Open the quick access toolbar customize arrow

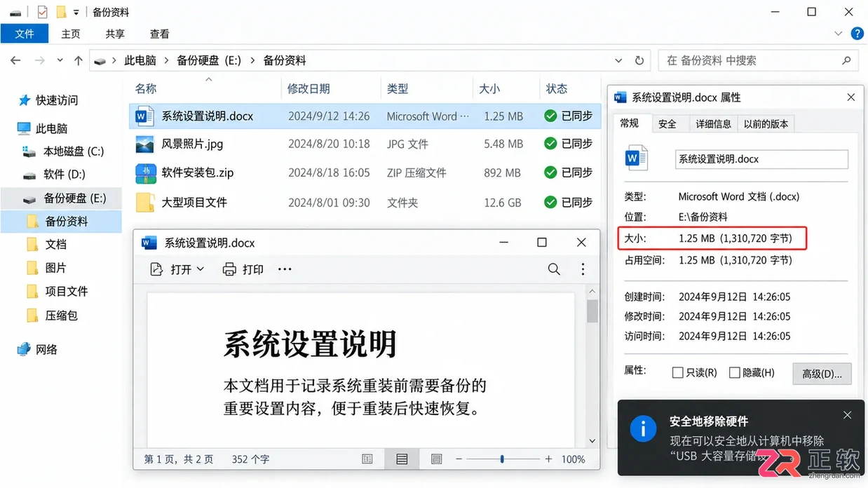pos(76,13)
